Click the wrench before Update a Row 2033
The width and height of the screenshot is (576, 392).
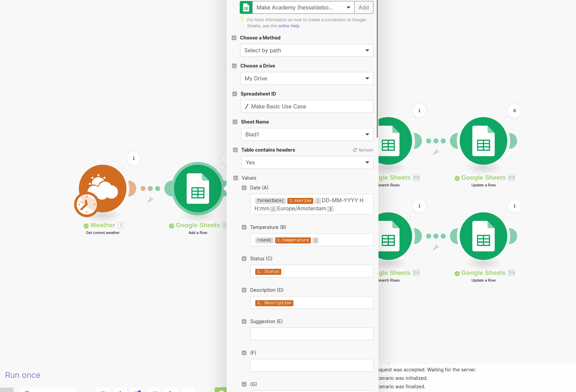click(x=436, y=152)
